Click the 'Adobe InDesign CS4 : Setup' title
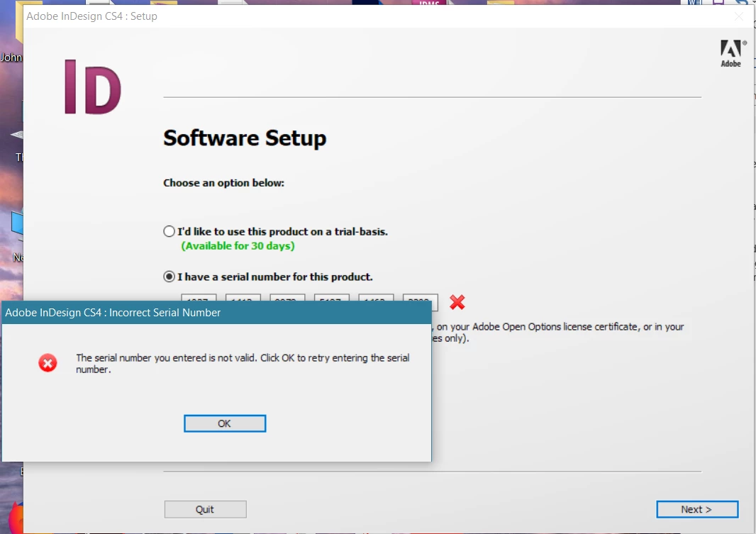 (91, 16)
